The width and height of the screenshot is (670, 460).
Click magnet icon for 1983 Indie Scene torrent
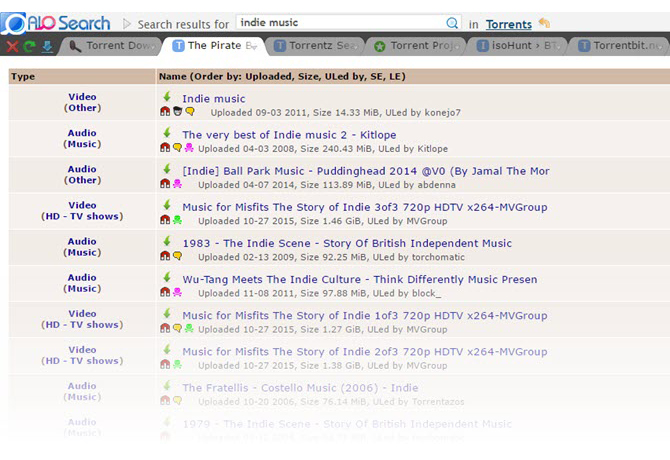click(x=165, y=256)
